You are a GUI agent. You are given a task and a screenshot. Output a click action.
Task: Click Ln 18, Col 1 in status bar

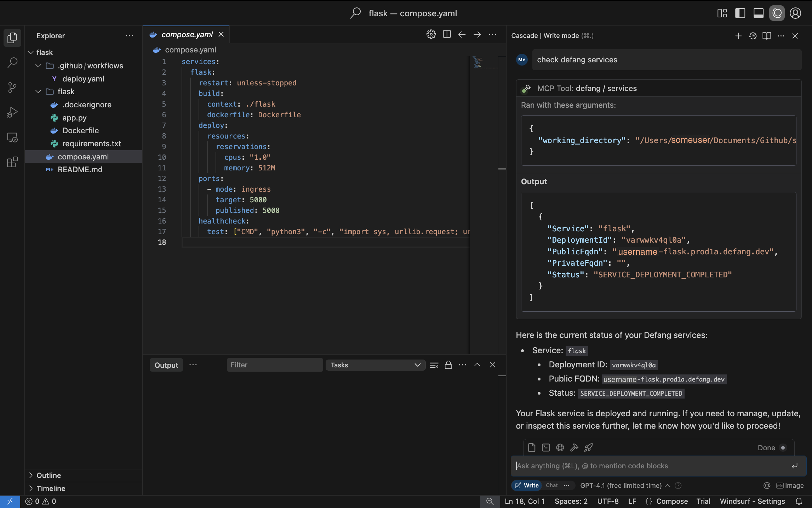525,501
